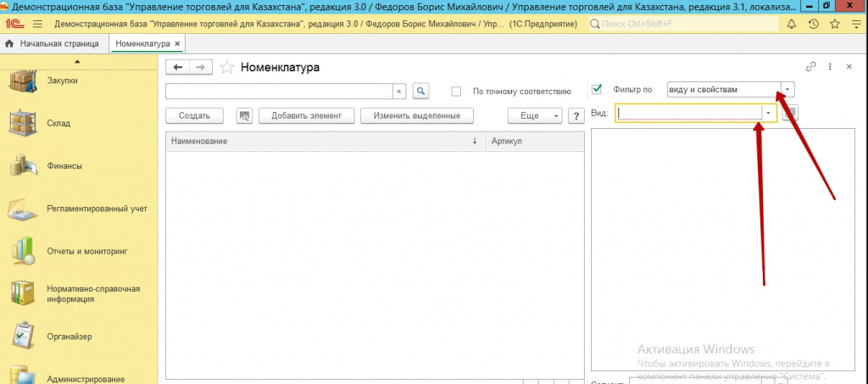Navigate forward with right arrow
Screen dimensions: 868x384
[x=201, y=67]
